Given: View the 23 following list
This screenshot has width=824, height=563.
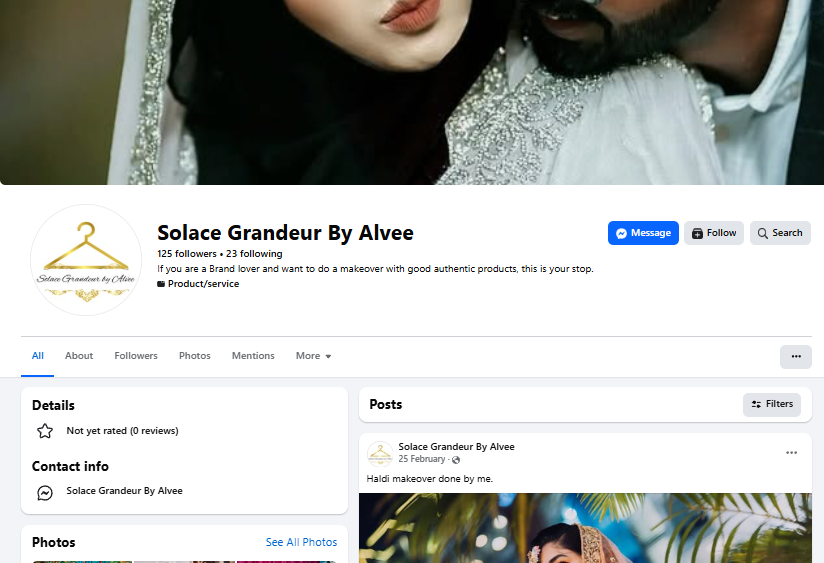Looking at the screenshot, I should coord(254,254).
